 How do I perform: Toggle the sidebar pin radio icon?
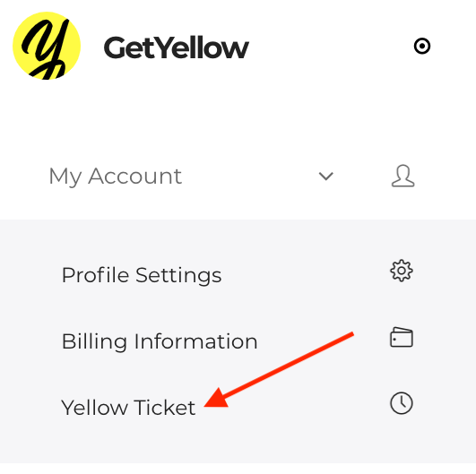click(422, 46)
